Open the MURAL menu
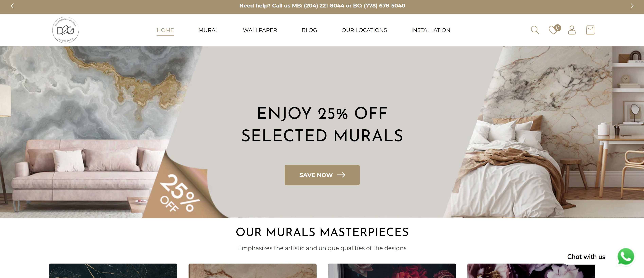The image size is (644, 278). click(208, 30)
